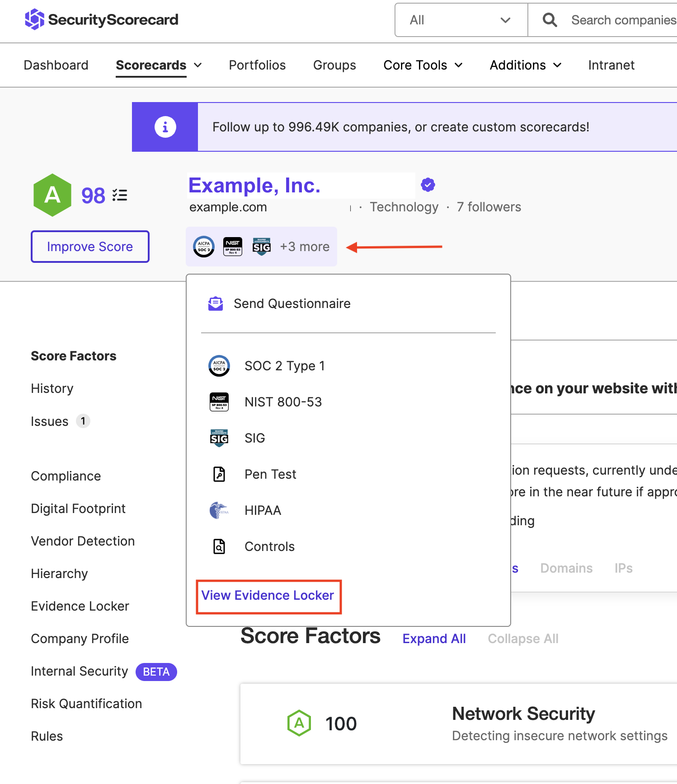Click the Pen Test document icon

[219, 474]
